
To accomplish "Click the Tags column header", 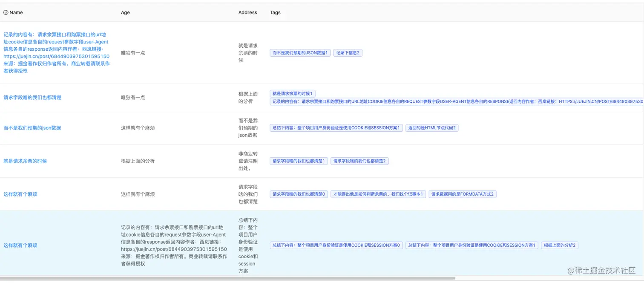I will [x=275, y=12].
